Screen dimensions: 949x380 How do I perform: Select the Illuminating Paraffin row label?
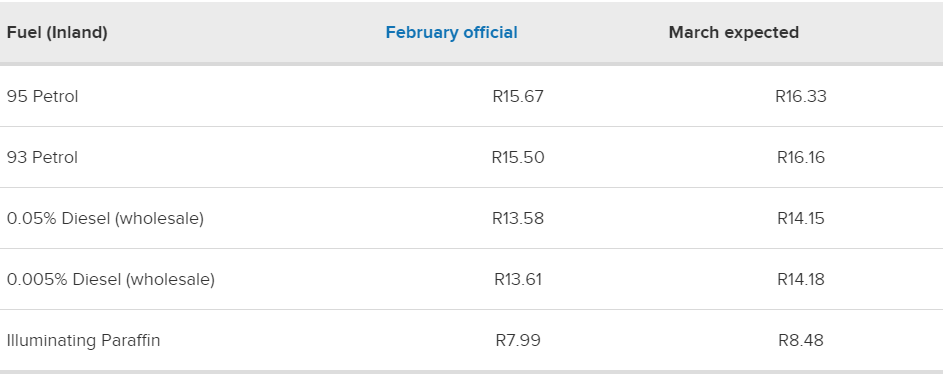84,340
